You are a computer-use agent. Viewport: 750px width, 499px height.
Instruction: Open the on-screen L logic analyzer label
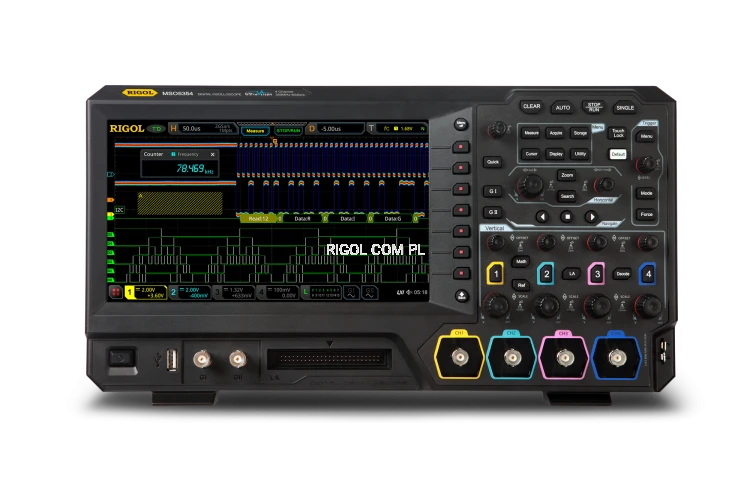coord(321,292)
